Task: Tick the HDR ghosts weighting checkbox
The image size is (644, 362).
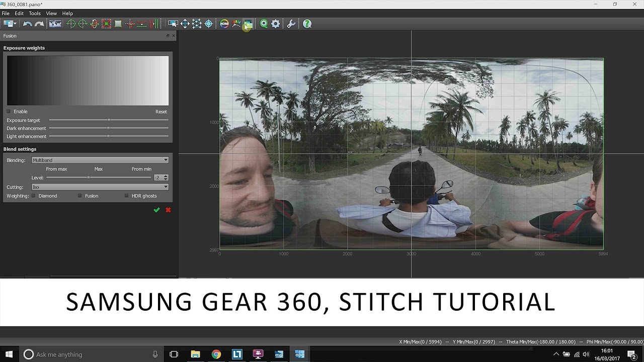Action: [126, 196]
